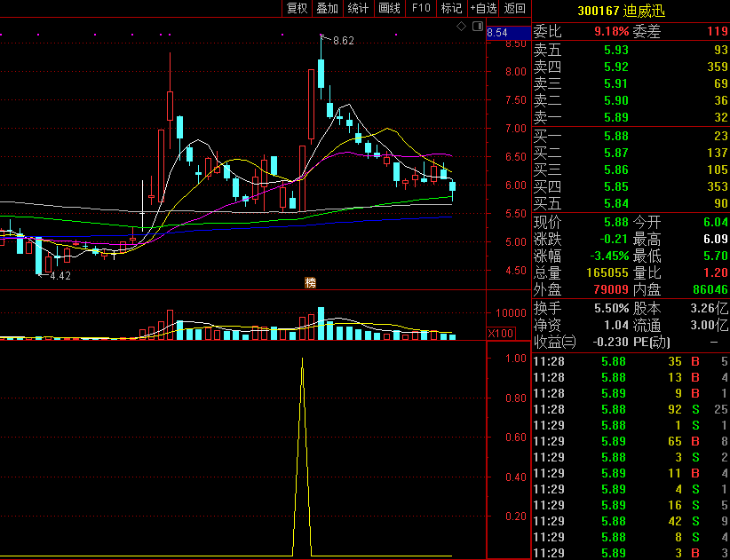The height and width of the screenshot is (560, 730).
Task: Click the 最低 value 5.70
Action: click(x=715, y=256)
